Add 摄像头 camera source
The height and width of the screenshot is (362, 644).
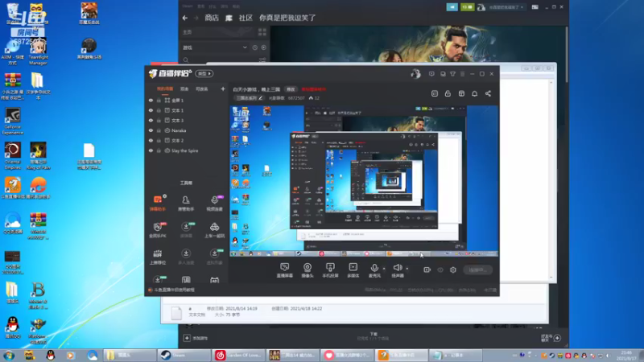tap(308, 270)
